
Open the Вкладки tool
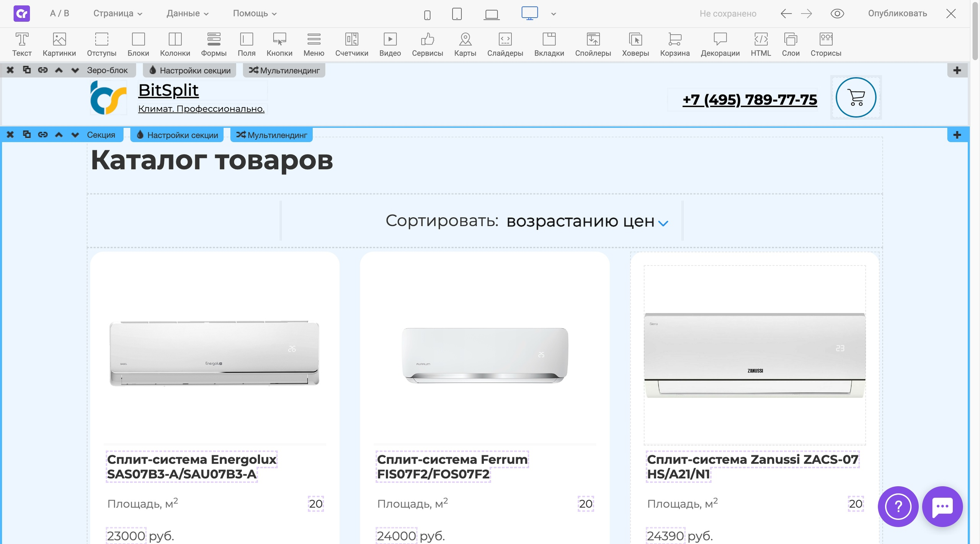pos(549,44)
